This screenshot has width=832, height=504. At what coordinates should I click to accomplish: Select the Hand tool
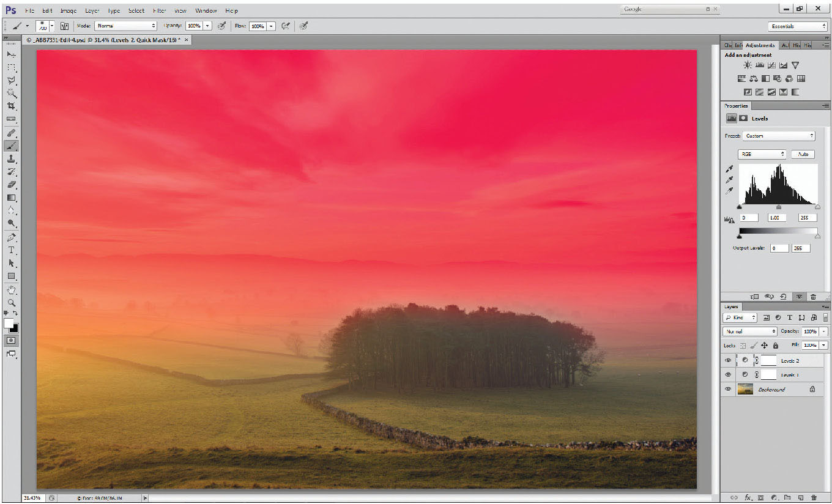pos(12,289)
